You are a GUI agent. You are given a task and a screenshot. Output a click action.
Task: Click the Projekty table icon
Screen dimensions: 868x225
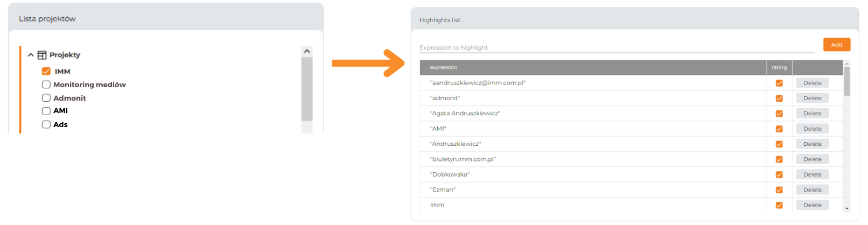click(42, 55)
